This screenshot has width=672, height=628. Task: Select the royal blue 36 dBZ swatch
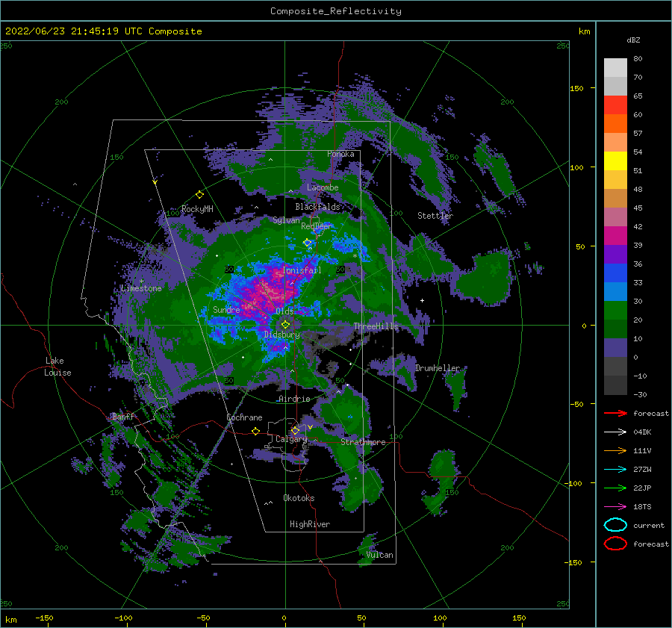615,273
